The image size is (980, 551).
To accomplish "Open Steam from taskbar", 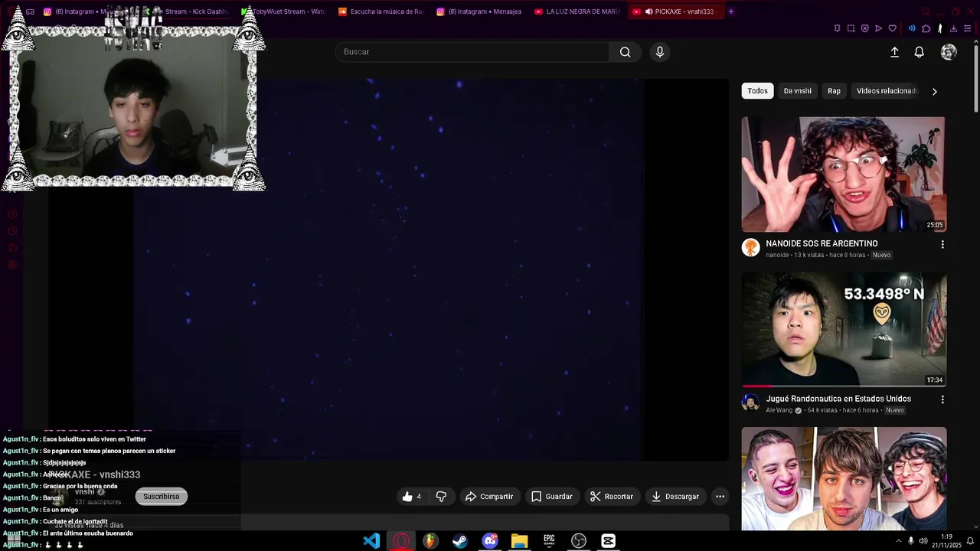I will (x=460, y=541).
